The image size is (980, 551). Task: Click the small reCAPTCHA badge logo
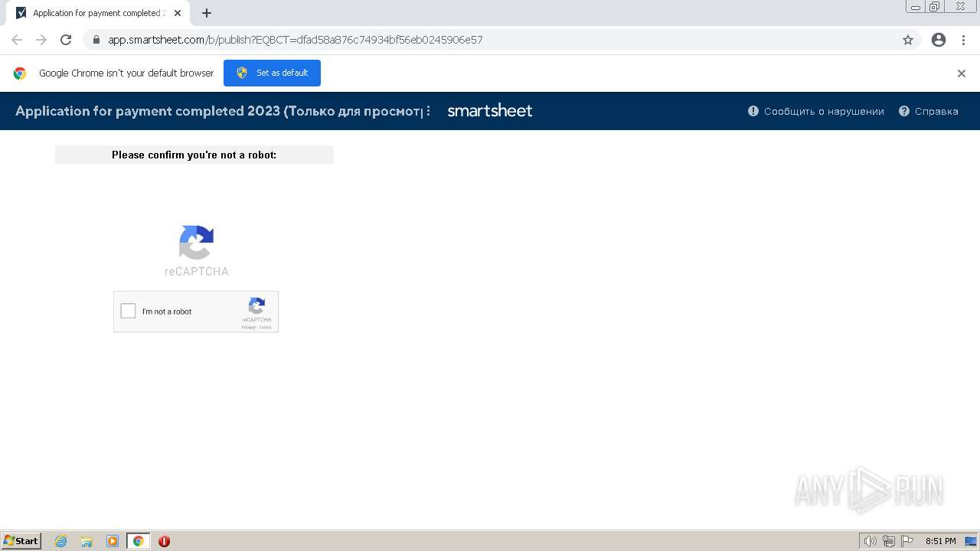coord(256,307)
